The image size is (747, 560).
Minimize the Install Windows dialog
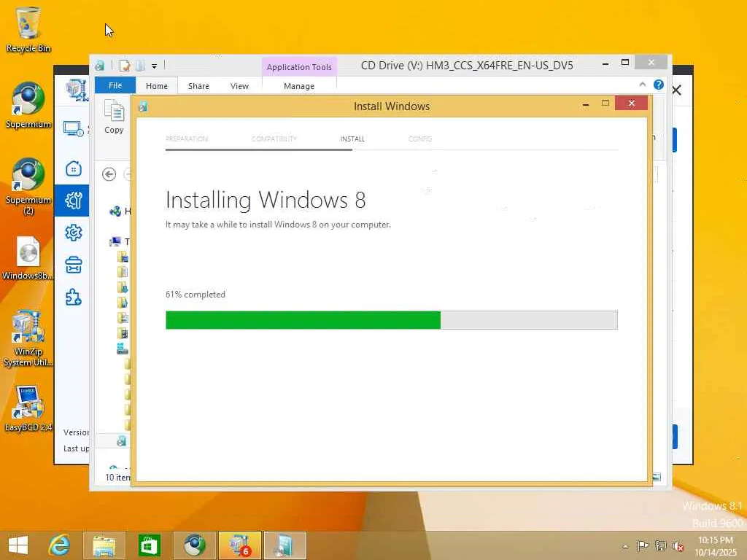[586, 105]
